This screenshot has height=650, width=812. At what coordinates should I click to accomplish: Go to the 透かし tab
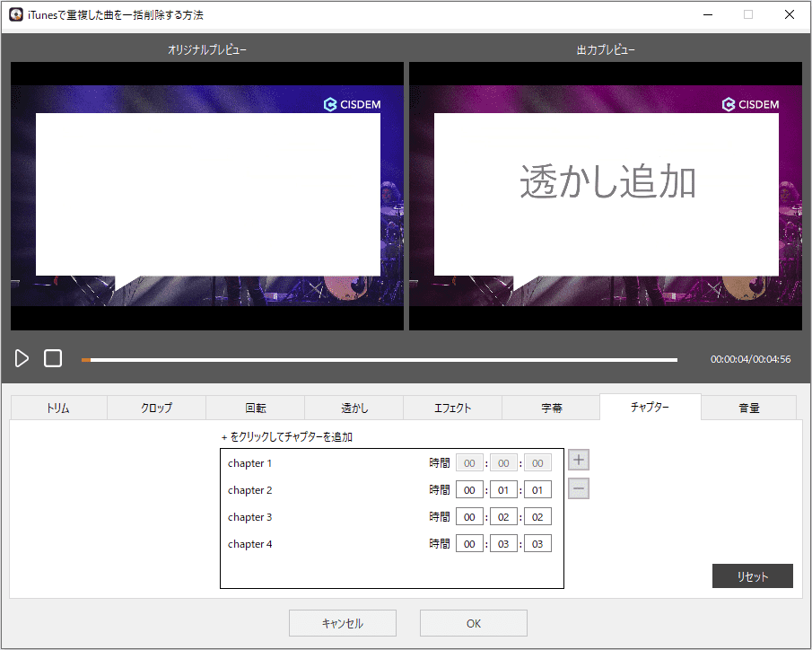coord(354,408)
